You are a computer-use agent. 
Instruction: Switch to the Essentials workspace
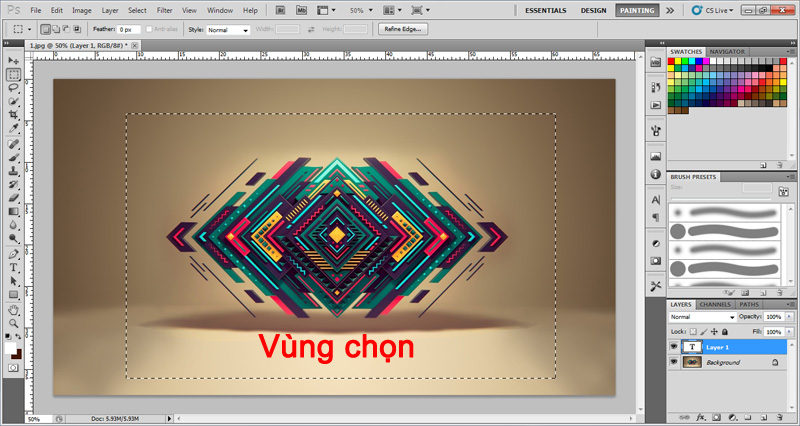click(545, 10)
